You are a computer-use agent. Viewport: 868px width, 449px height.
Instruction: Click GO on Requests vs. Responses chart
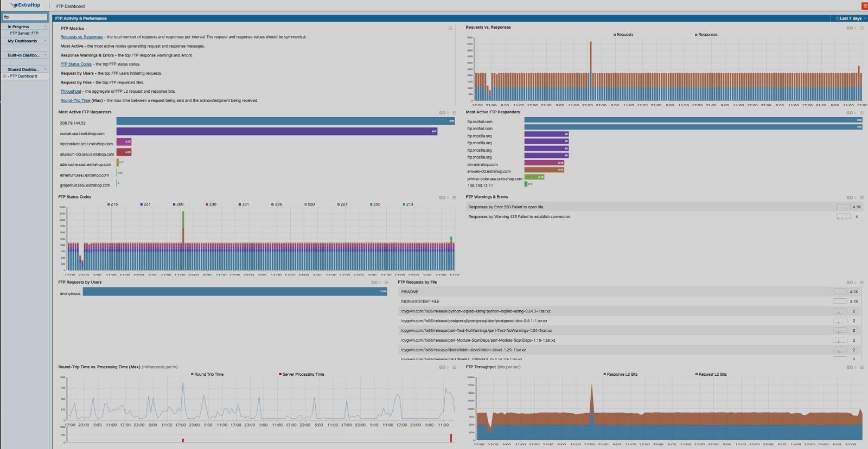point(851,28)
